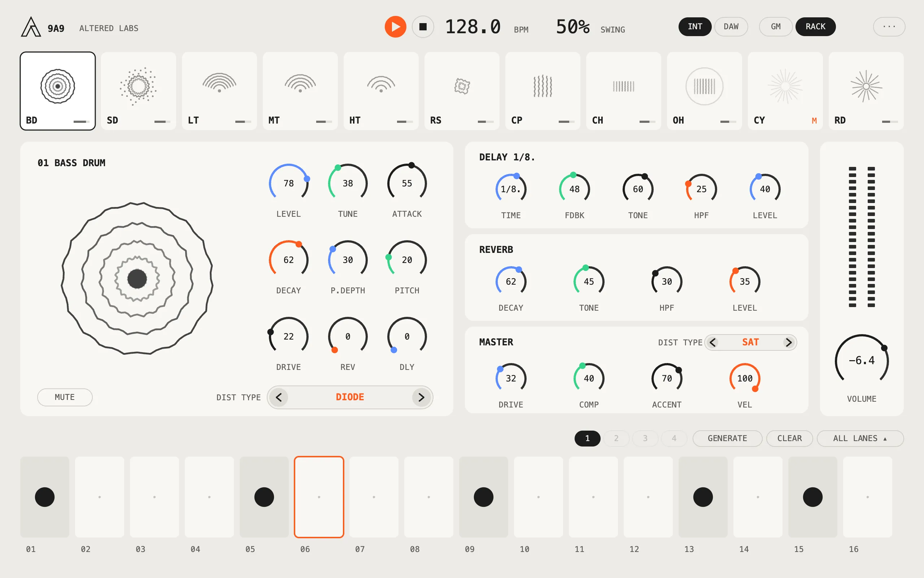Click the RACK mode button
Viewport: 924px width, 578px height.
[816, 27]
